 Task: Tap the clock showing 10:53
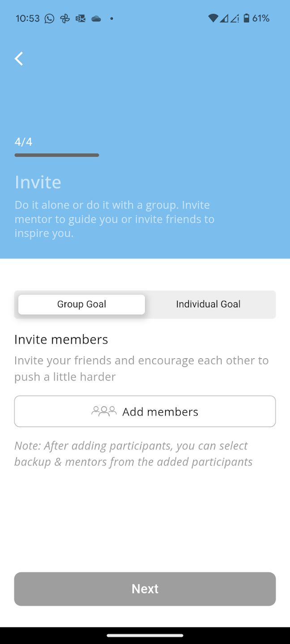pyautogui.click(x=28, y=18)
